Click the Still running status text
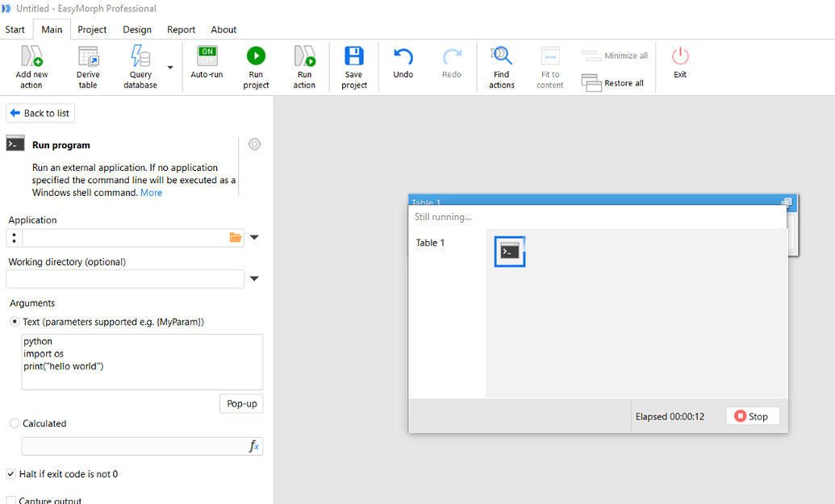Screen dimensions: 835x504 click(443, 217)
